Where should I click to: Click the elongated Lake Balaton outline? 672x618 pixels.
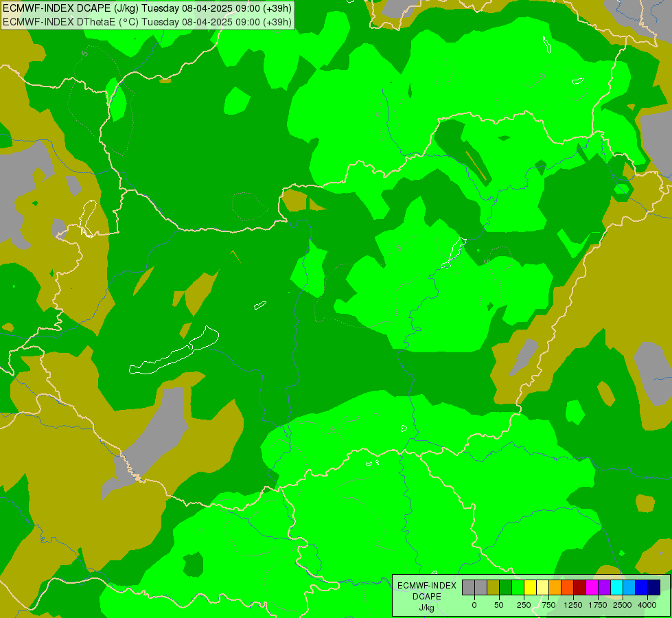pos(174,350)
